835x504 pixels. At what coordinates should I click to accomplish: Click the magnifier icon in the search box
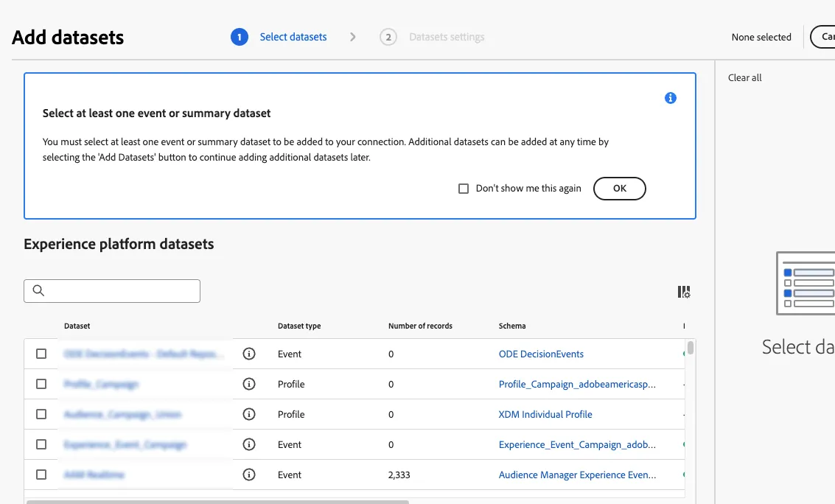[x=38, y=290]
